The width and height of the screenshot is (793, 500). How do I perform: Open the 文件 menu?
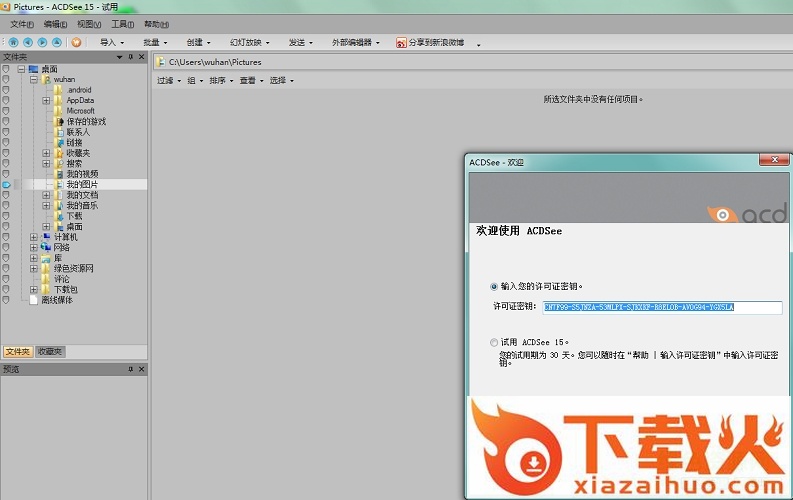pos(22,24)
